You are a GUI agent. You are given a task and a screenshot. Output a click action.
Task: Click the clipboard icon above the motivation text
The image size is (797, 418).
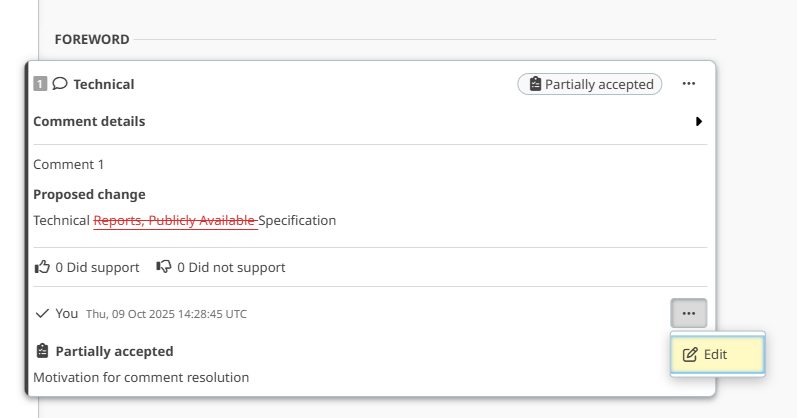point(42,351)
